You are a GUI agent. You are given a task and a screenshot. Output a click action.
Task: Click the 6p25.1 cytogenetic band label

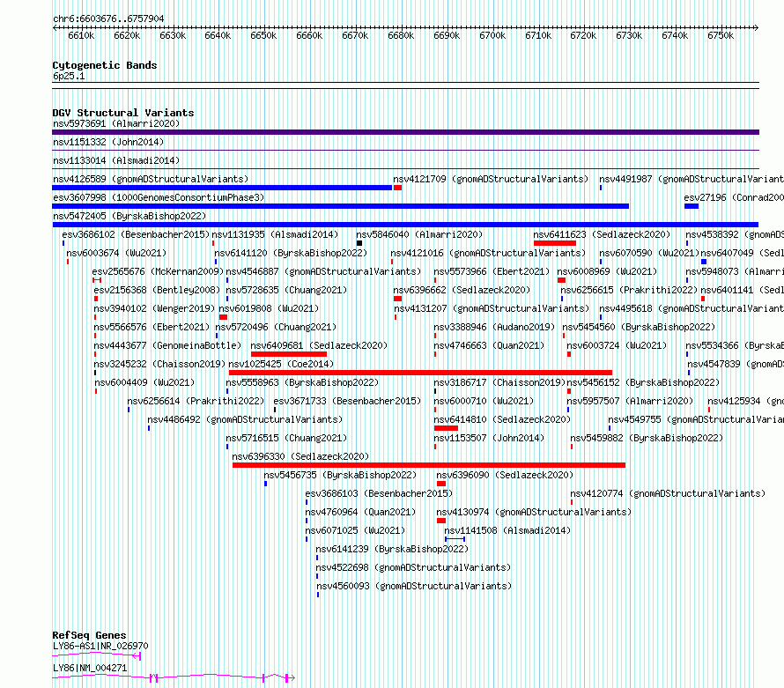click(69, 76)
